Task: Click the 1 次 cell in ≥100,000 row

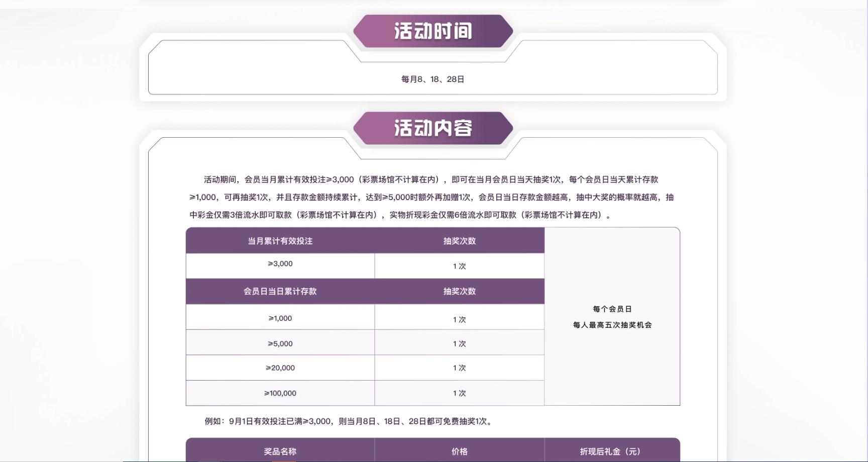Action: click(x=459, y=394)
